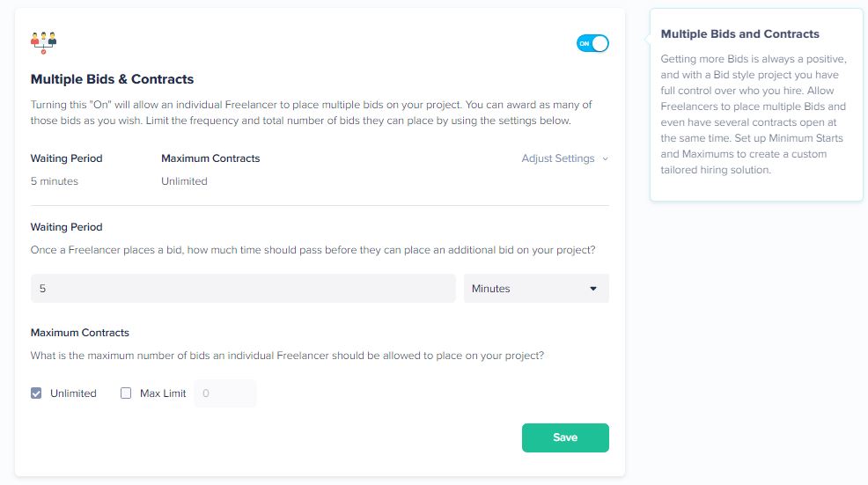Click the Save button
The height and width of the screenshot is (485, 868).
(565, 437)
